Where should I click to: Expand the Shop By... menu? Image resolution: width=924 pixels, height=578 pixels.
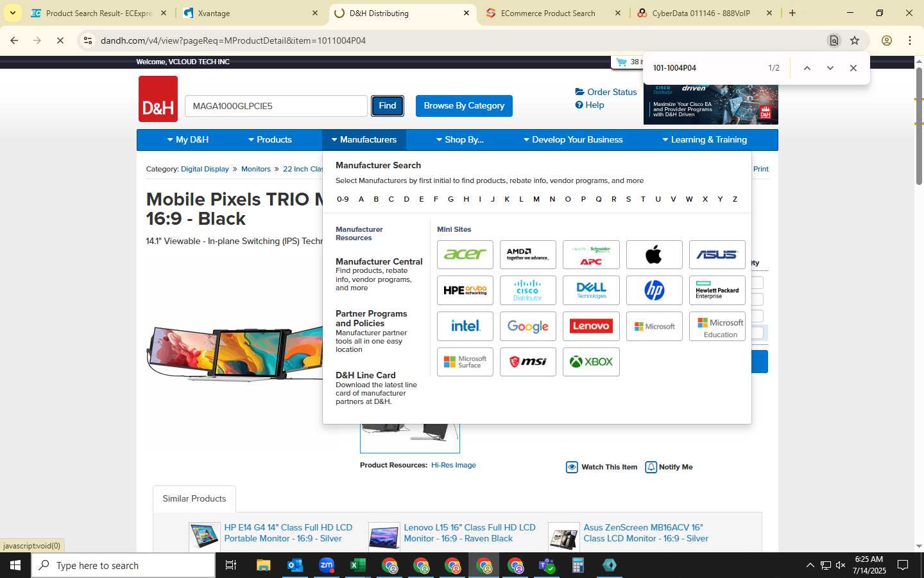pyautogui.click(x=460, y=139)
